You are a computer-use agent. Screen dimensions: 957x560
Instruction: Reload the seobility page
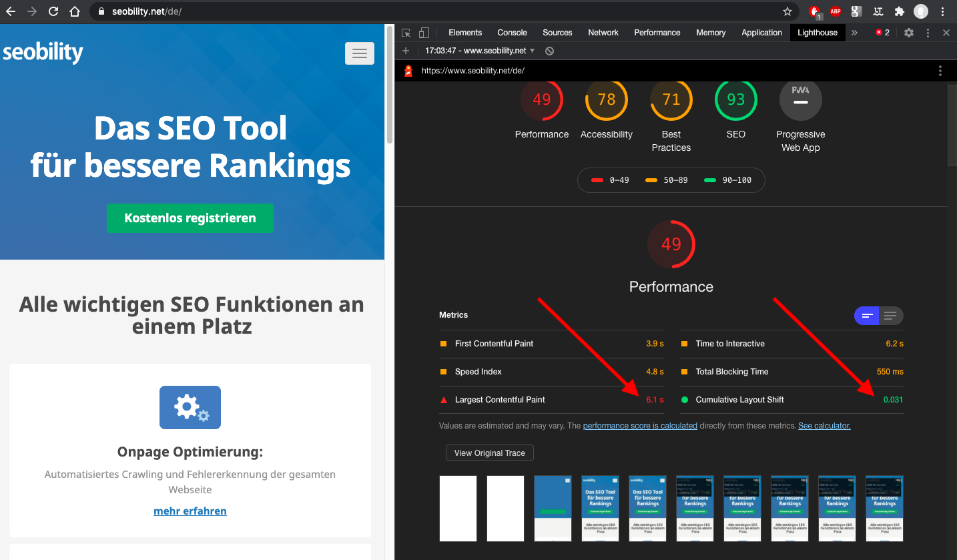(53, 11)
